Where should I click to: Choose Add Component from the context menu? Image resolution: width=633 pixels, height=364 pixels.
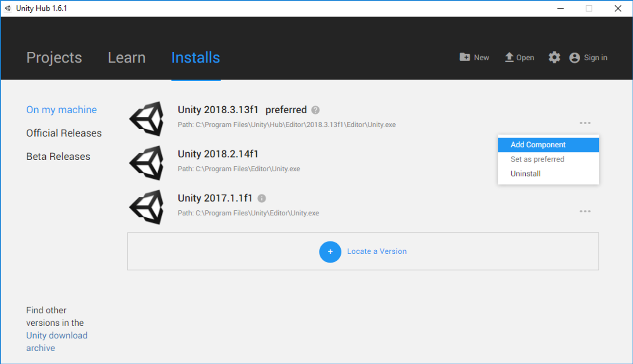[538, 144]
